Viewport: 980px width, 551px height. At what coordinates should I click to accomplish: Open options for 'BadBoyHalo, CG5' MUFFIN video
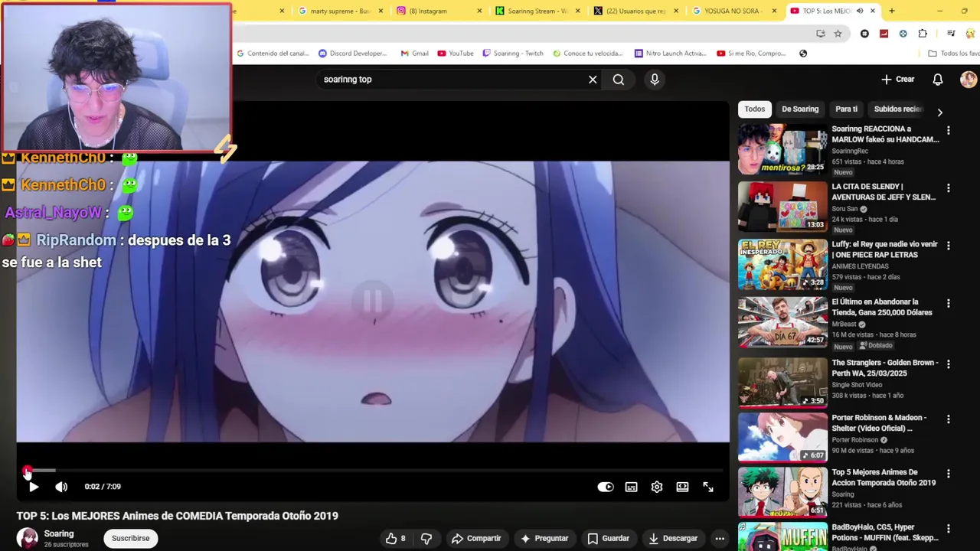click(949, 529)
